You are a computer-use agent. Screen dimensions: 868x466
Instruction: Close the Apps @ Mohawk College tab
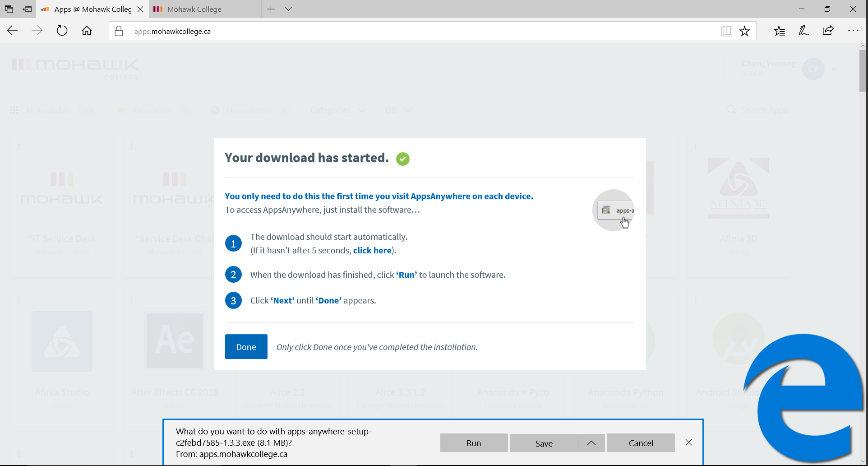140,9
